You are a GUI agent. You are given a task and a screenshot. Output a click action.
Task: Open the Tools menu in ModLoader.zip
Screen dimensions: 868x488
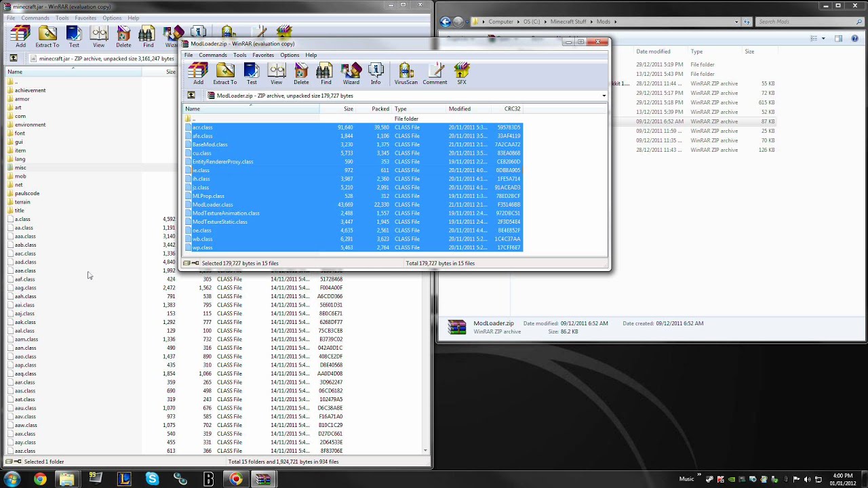tap(240, 55)
